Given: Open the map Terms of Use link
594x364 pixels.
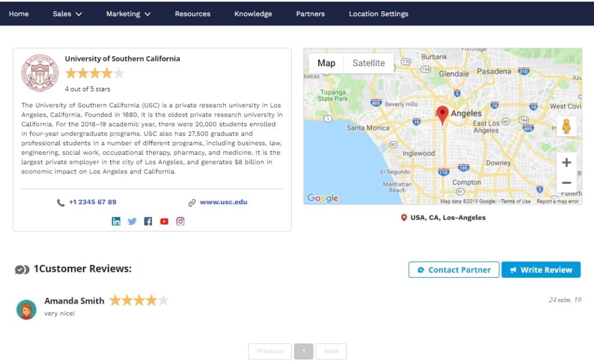Looking at the screenshot, I should [516, 201].
